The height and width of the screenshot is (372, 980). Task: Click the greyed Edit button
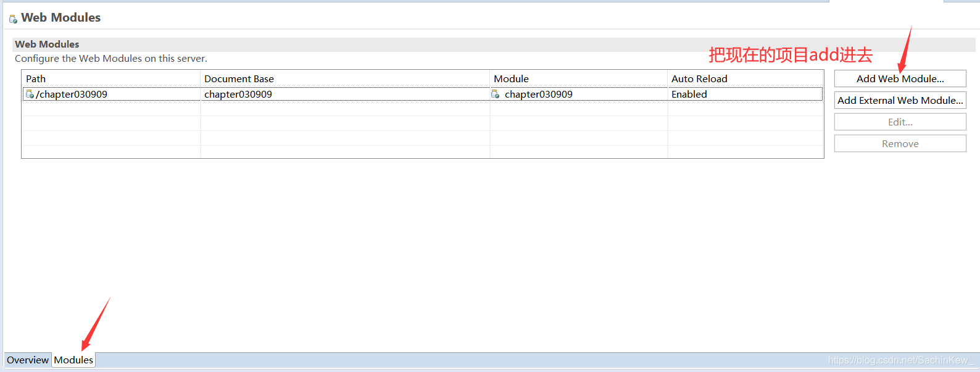coord(900,122)
